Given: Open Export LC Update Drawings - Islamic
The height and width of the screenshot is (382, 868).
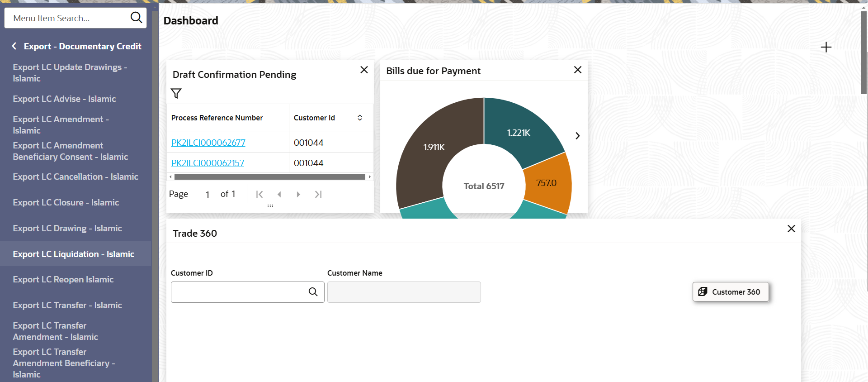Looking at the screenshot, I should point(70,72).
